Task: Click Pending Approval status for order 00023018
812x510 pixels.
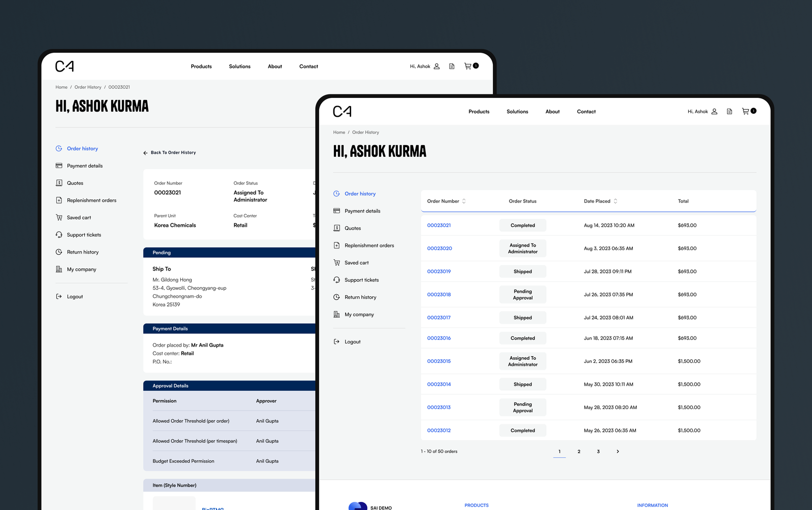Action: (523, 295)
